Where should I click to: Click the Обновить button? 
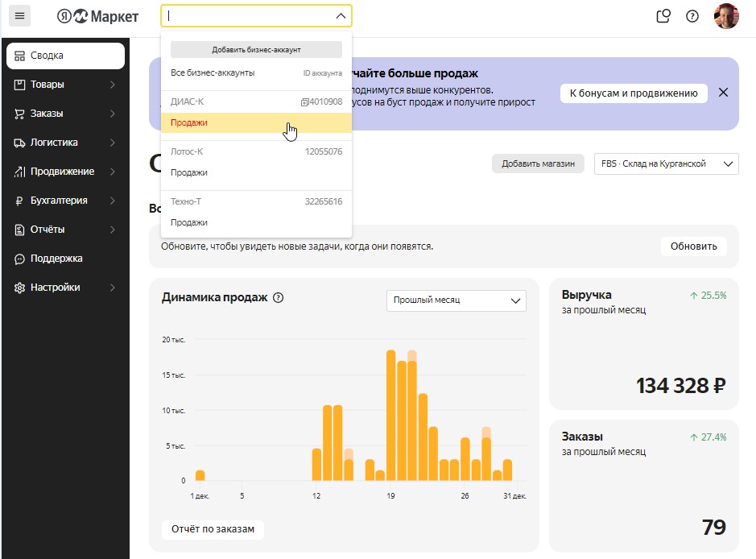[x=693, y=246]
